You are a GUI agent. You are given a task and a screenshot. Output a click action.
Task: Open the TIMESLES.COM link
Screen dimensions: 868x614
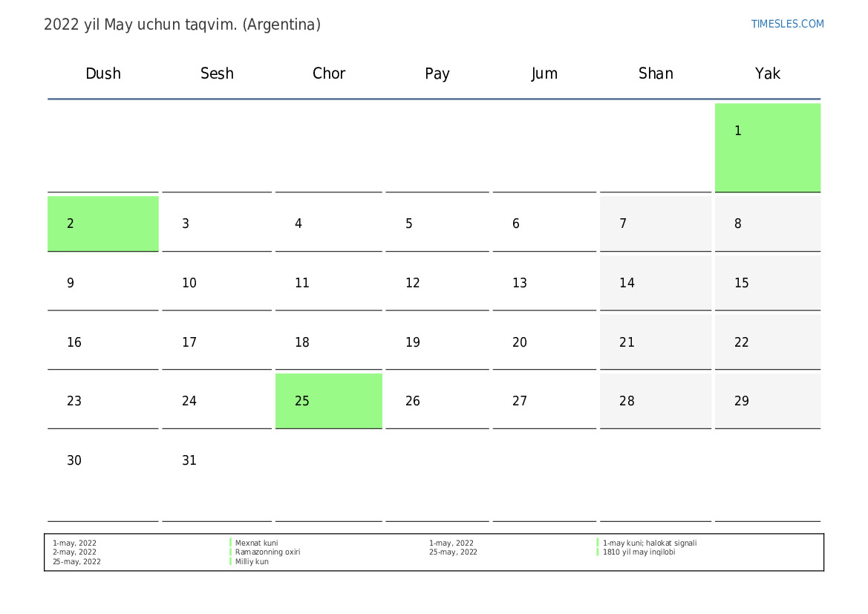(786, 24)
